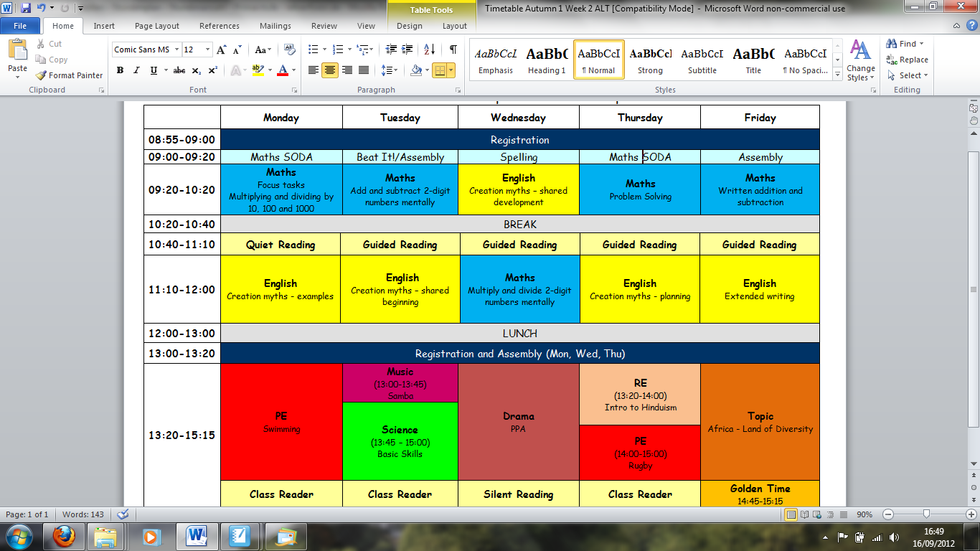Image resolution: width=980 pixels, height=551 pixels.
Task: Click the Grow Font icon
Action: tap(221, 50)
